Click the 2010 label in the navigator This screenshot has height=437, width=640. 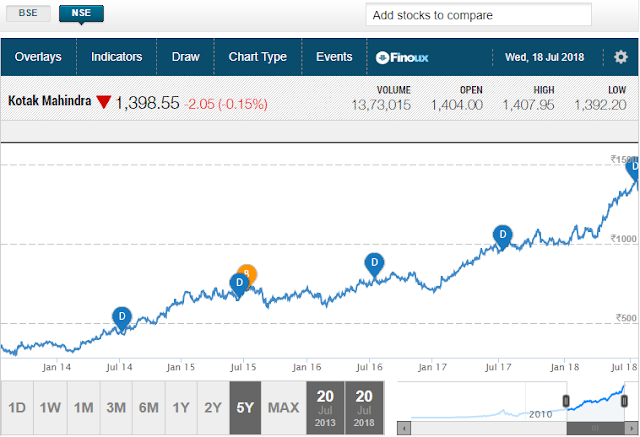(540, 415)
